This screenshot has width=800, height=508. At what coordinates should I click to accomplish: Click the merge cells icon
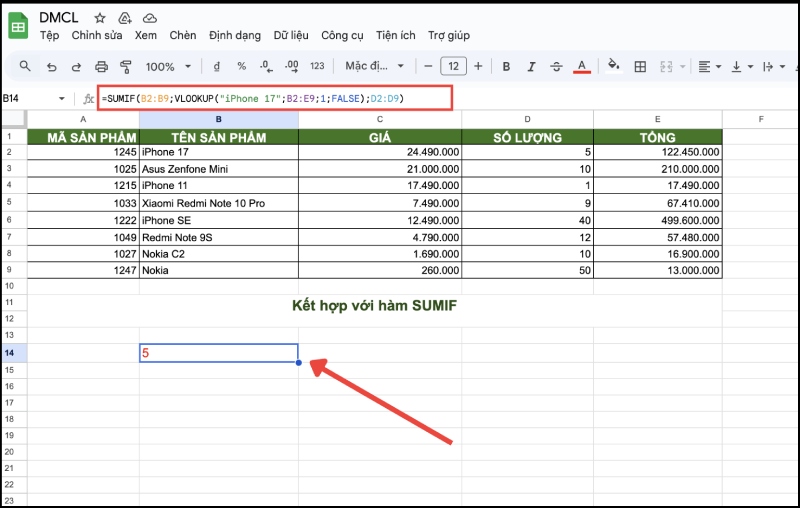(x=666, y=67)
